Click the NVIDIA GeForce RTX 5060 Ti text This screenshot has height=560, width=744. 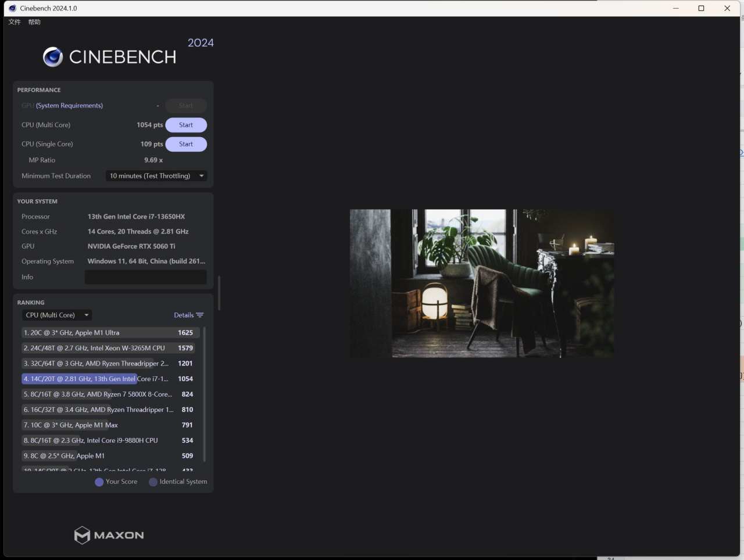(x=131, y=246)
